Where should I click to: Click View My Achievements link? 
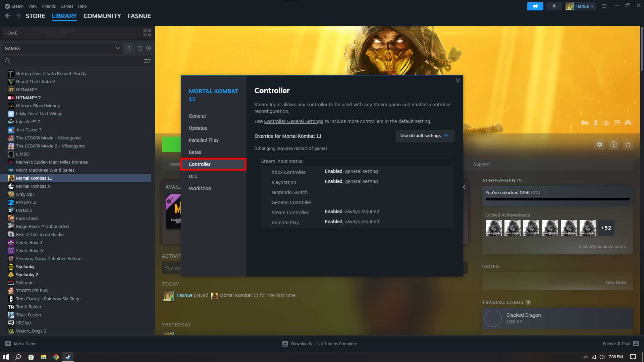coord(602,246)
